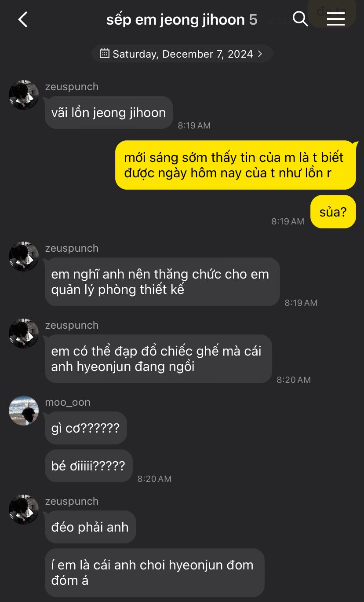
Task: Tap zeuspunch avatar beside 'em nghĩ anh nên'
Action: [x=24, y=256]
